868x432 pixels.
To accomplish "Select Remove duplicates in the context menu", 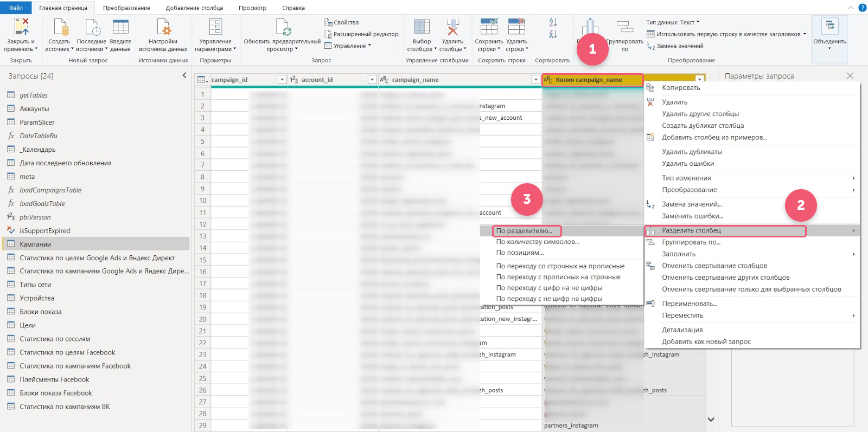I will coord(692,152).
